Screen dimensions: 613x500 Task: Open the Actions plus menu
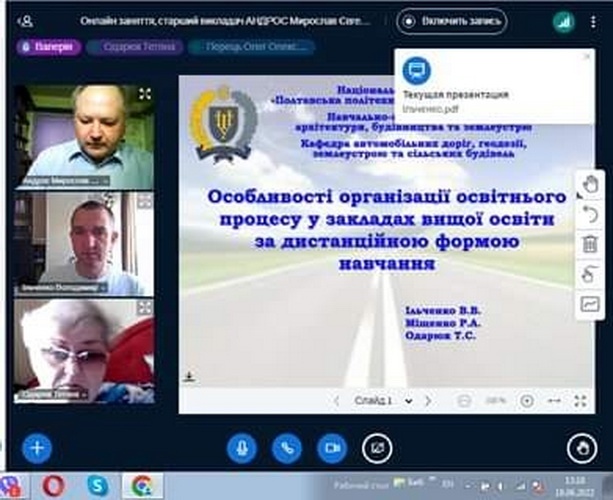36,447
